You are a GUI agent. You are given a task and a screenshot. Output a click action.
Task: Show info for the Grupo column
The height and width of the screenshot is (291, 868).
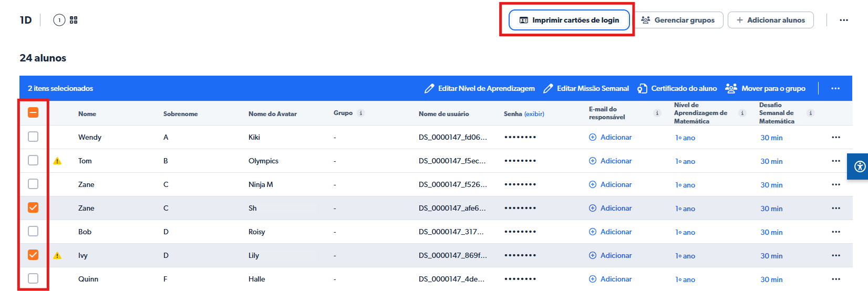click(x=361, y=113)
